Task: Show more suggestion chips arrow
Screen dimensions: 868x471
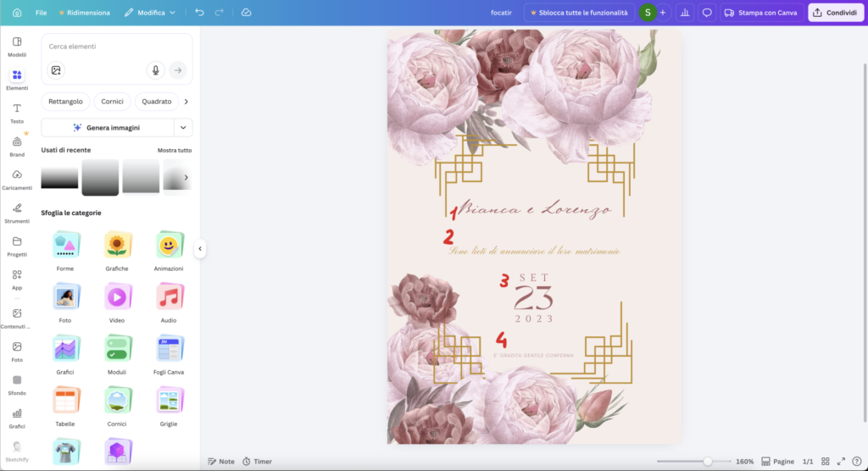Action: tap(186, 102)
